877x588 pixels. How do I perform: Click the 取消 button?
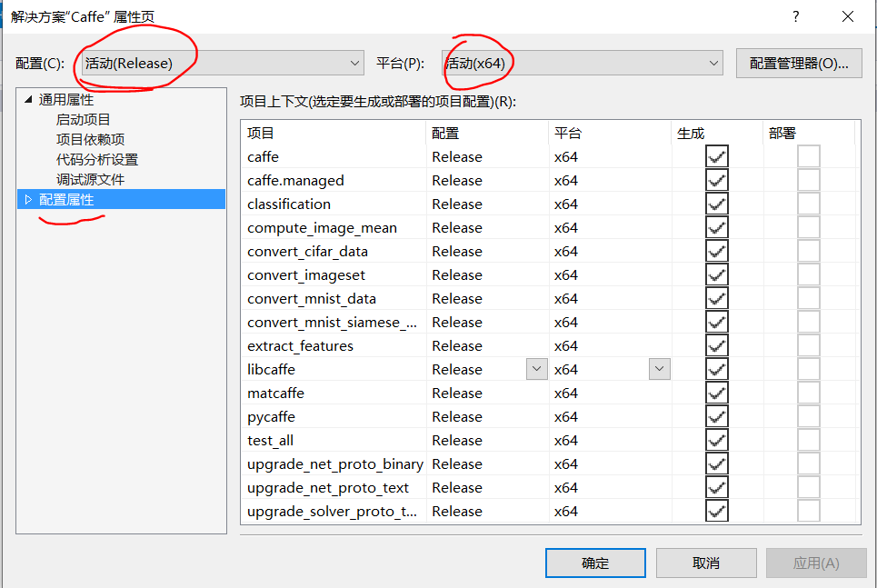click(x=706, y=563)
